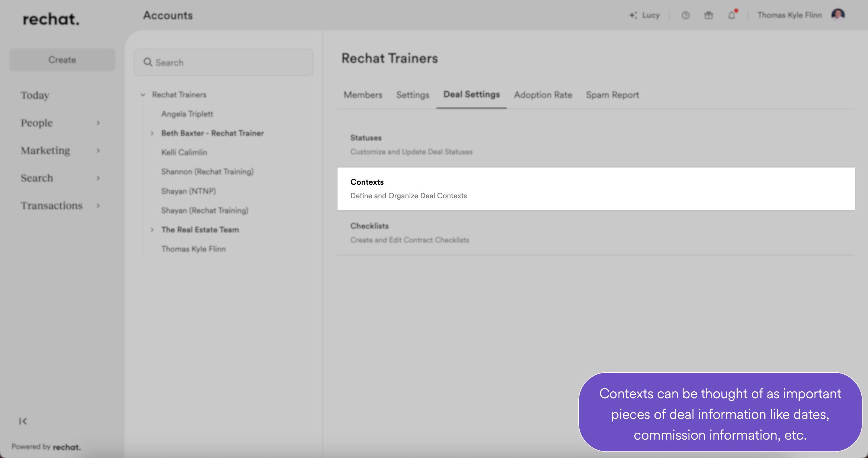The width and height of the screenshot is (868, 458).
Task: Open Contexts deal settings row
Action: point(595,189)
